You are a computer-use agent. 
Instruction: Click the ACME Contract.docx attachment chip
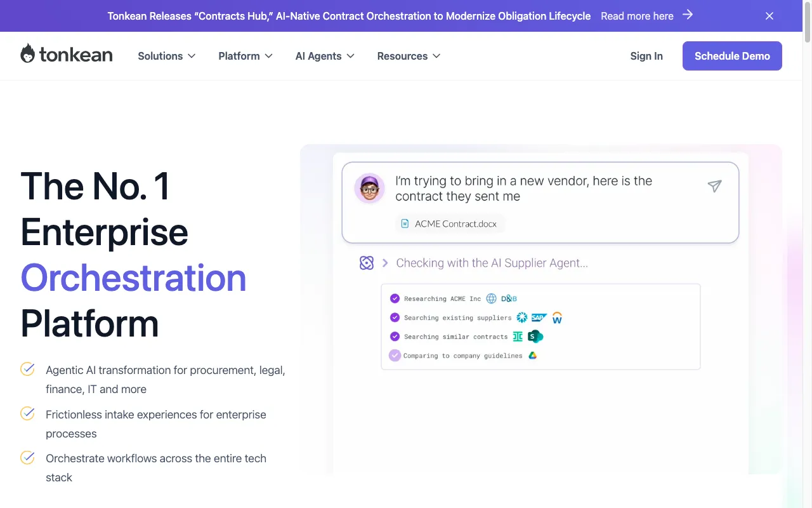450,224
